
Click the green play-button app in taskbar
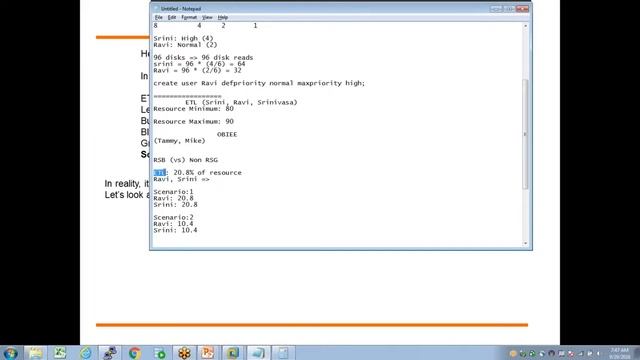pos(160,353)
